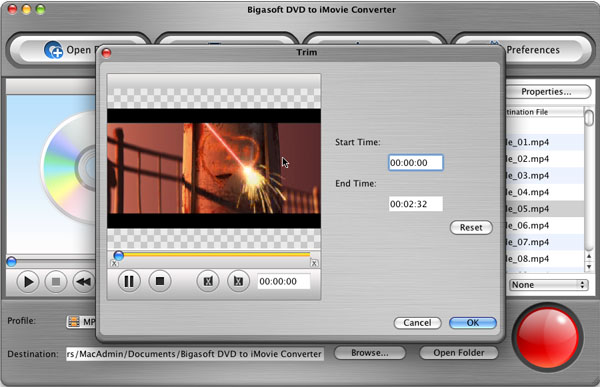The image size is (600, 387).
Task: Click the Open DVD icon in the main toolbar
Action: [x=53, y=50]
